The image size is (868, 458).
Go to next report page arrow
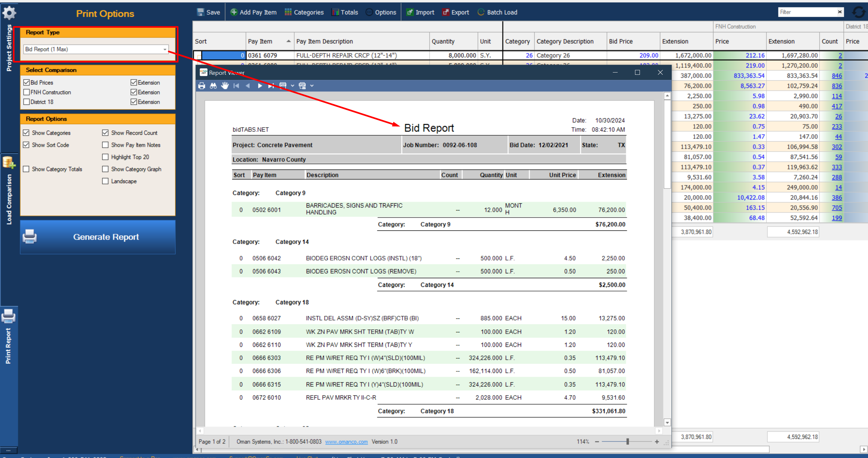point(259,86)
